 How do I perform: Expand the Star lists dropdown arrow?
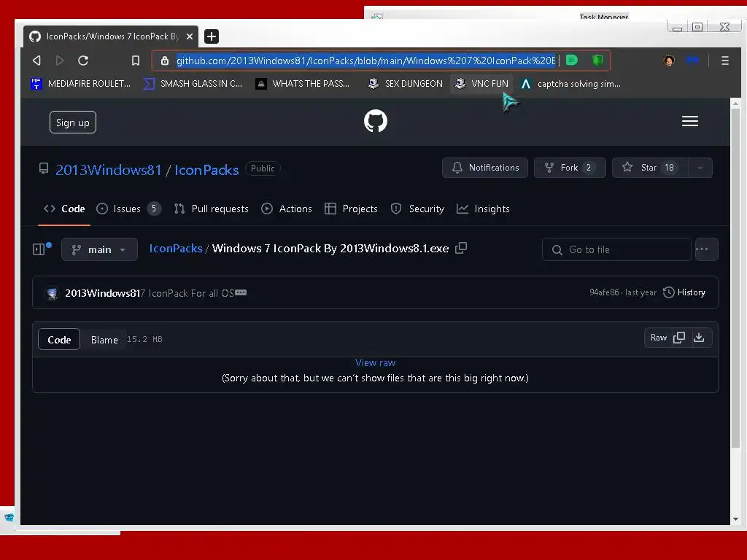point(700,168)
